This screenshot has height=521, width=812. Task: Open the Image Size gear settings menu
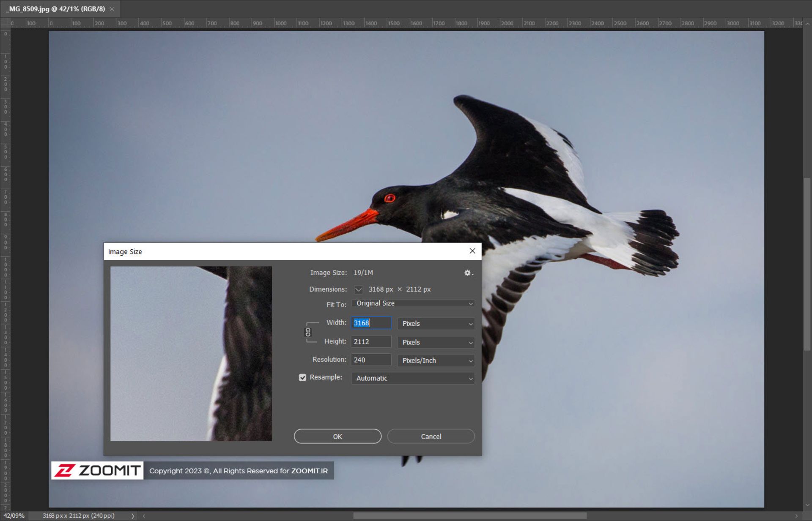[x=468, y=273]
